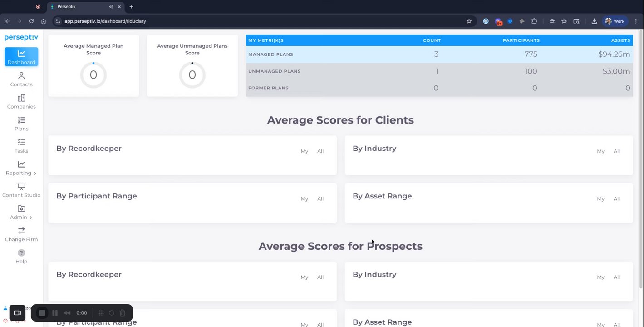Image resolution: width=644 pixels, height=327 pixels.
Task: Open the Help question mark icon
Action: coord(21,253)
